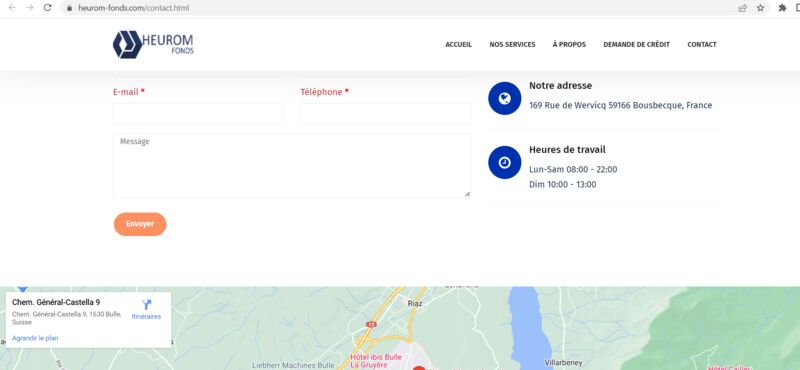Open the extensions puzzle icon
Screen dimensions: 800x370
tap(782, 8)
